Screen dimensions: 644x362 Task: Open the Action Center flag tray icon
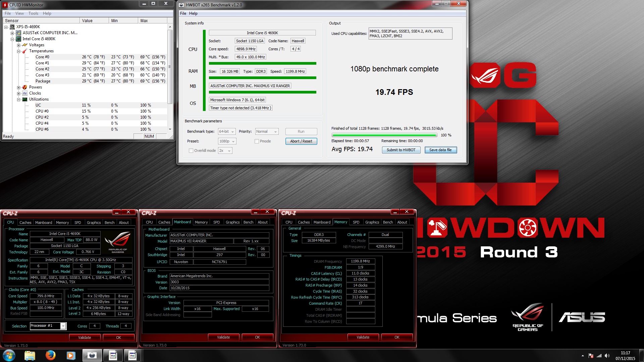591,356
